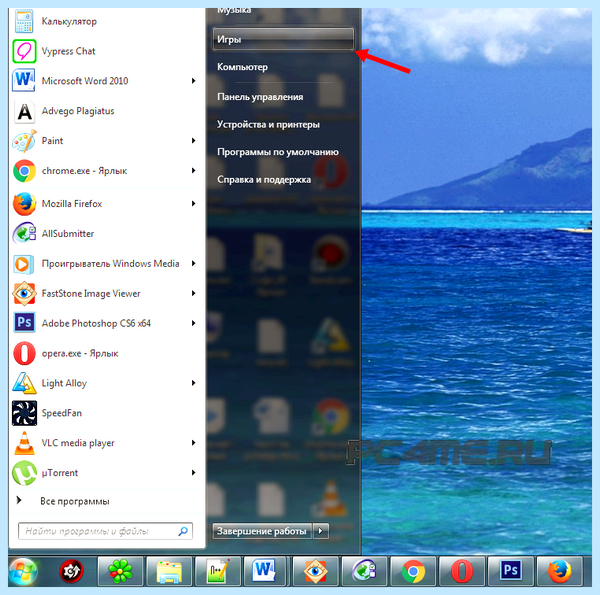Click the Найти программы и файлы search box

point(105,531)
